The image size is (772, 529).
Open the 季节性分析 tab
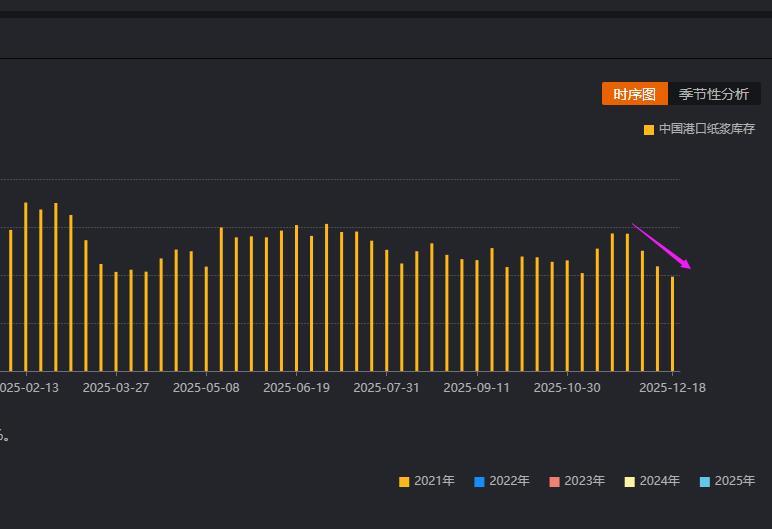click(x=714, y=94)
